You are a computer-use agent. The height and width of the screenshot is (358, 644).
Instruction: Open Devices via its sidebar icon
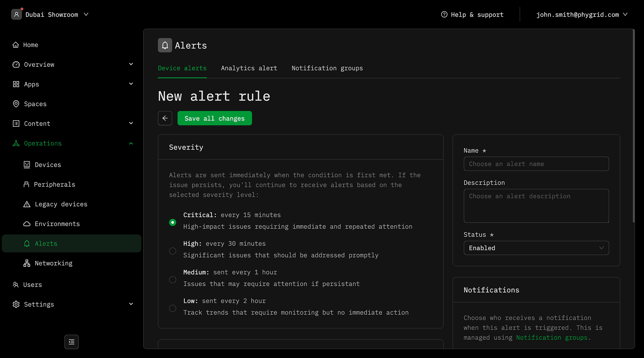(x=27, y=165)
